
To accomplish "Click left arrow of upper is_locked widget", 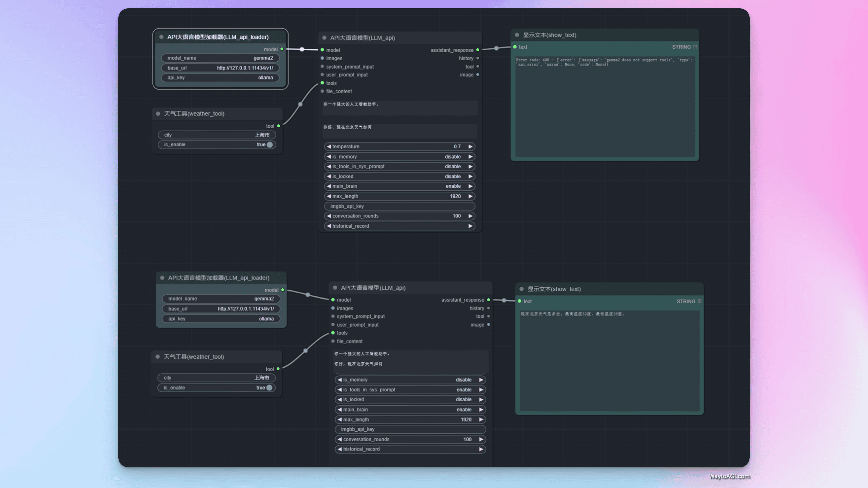I will pyautogui.click(x=329, y=176).
